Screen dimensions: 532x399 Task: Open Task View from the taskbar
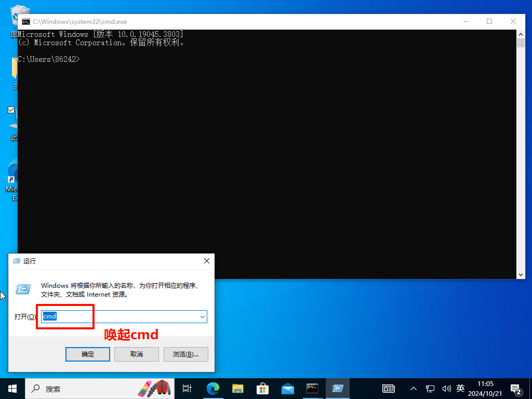tap(187, 388)
